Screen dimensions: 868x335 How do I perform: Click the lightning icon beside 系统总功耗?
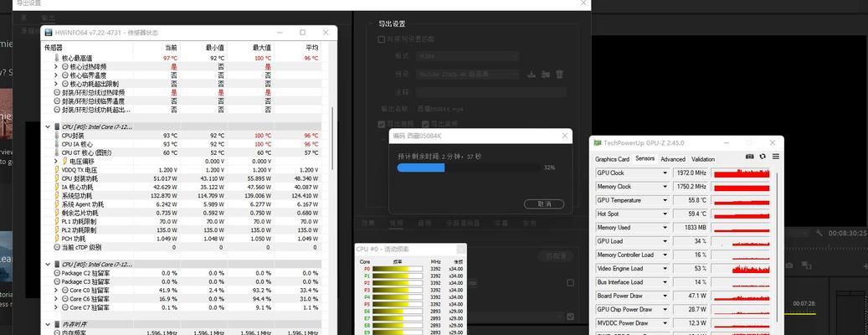pos(56,196)
